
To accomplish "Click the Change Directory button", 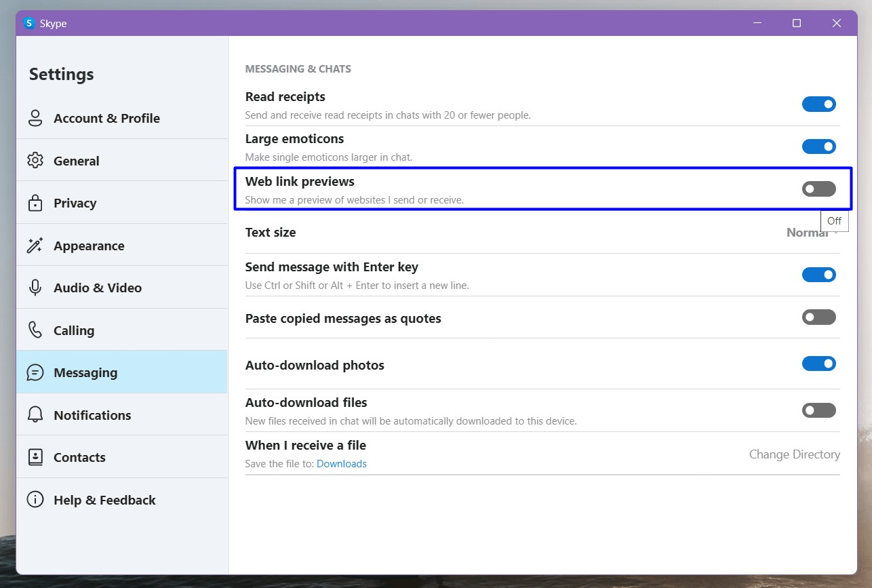I will click(794, 454).
